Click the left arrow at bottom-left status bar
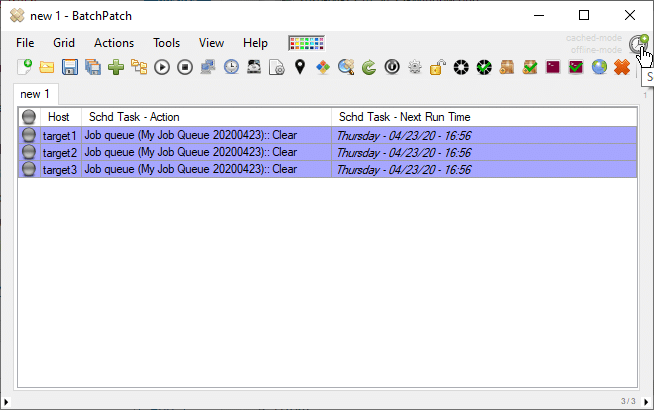The width and height of the screenshot is (654, 410). [x=6, y=402]
